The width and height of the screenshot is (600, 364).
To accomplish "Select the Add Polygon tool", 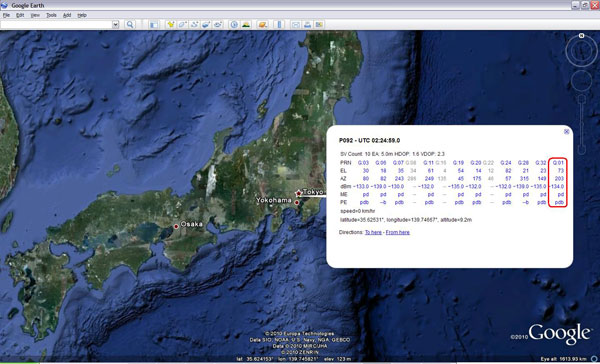I will click(x=183, y=24).
